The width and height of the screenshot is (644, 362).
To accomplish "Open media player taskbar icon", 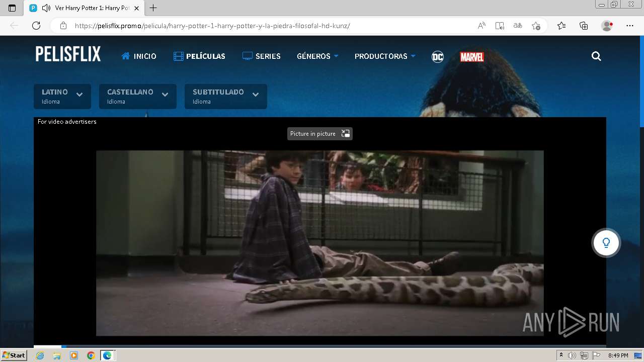I will pos(74,355).
